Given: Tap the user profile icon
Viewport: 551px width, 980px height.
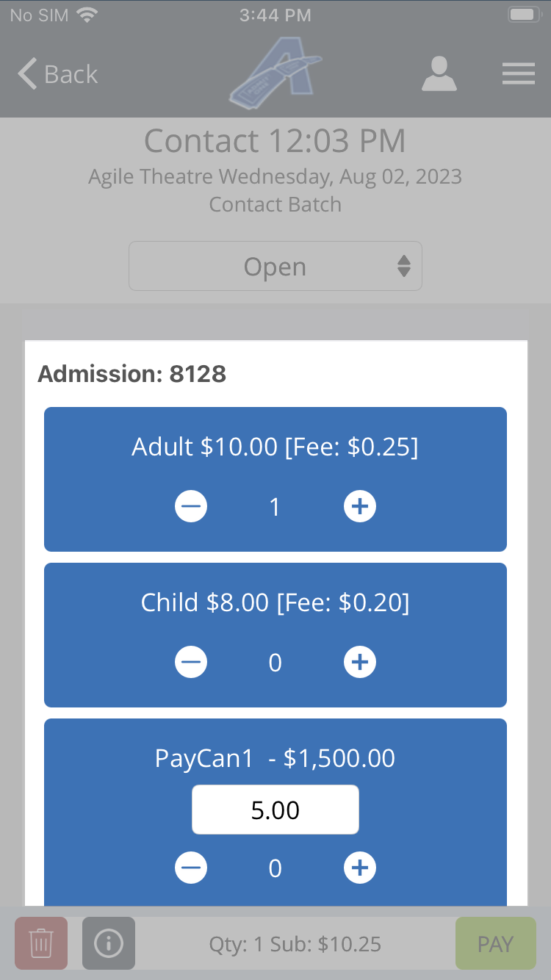Looking at the screenshot, I should click(x=439, y=74).
